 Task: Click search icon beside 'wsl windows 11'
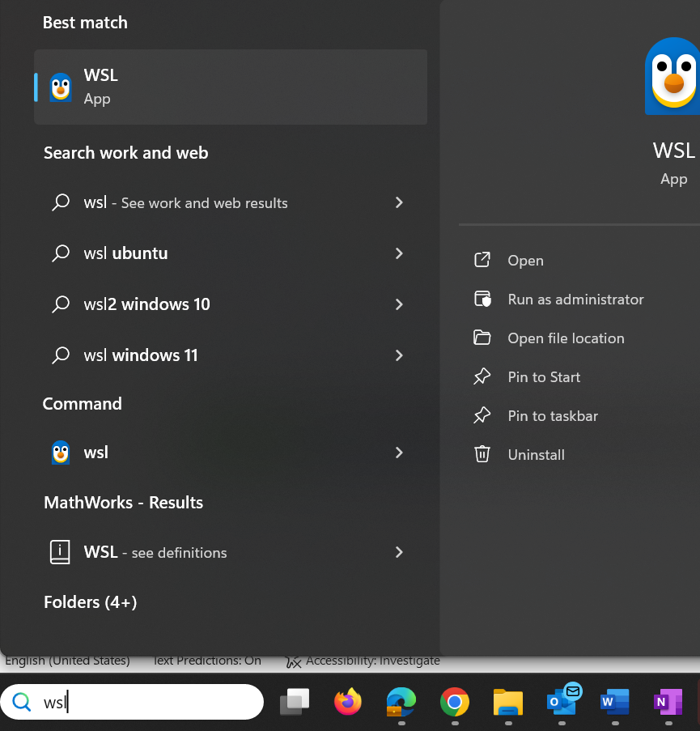(x=61, y=355)
